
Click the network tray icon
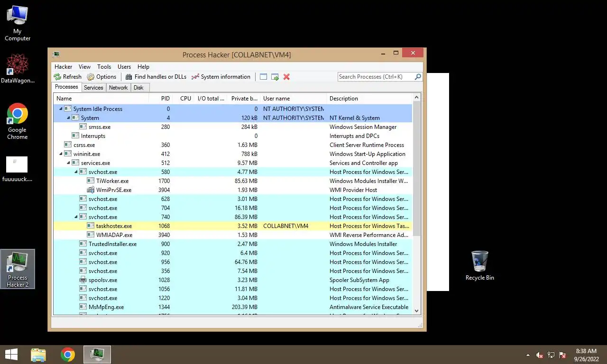point(551,355)
